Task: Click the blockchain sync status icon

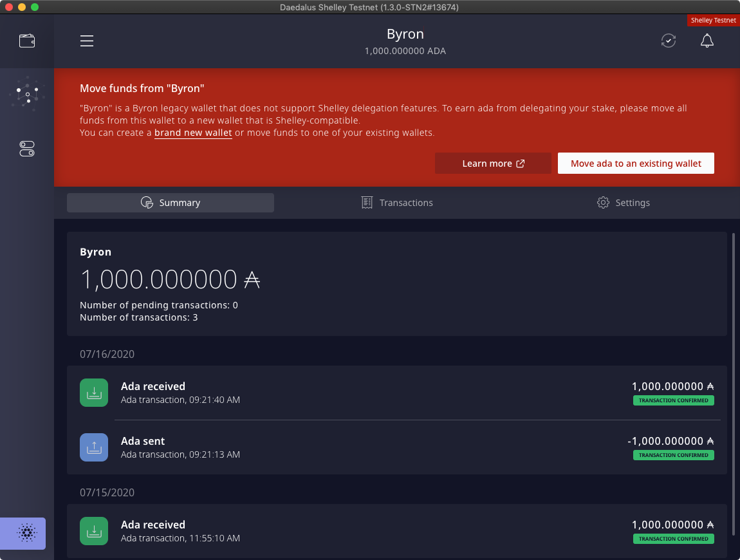Action: [x=669, y=41]
